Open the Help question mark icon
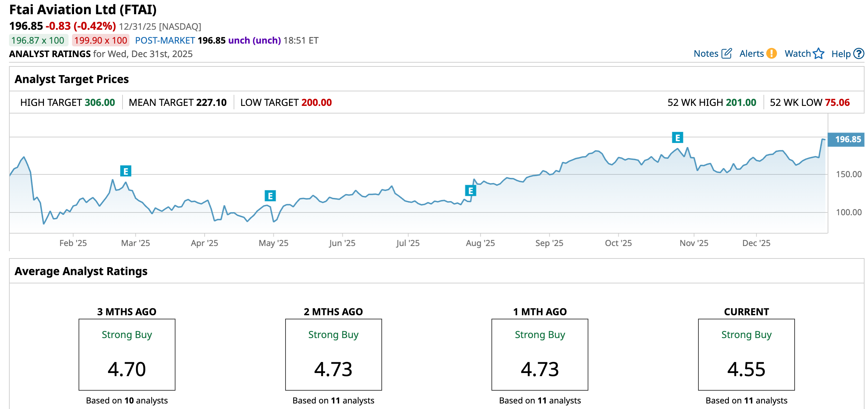 (859, 54)
